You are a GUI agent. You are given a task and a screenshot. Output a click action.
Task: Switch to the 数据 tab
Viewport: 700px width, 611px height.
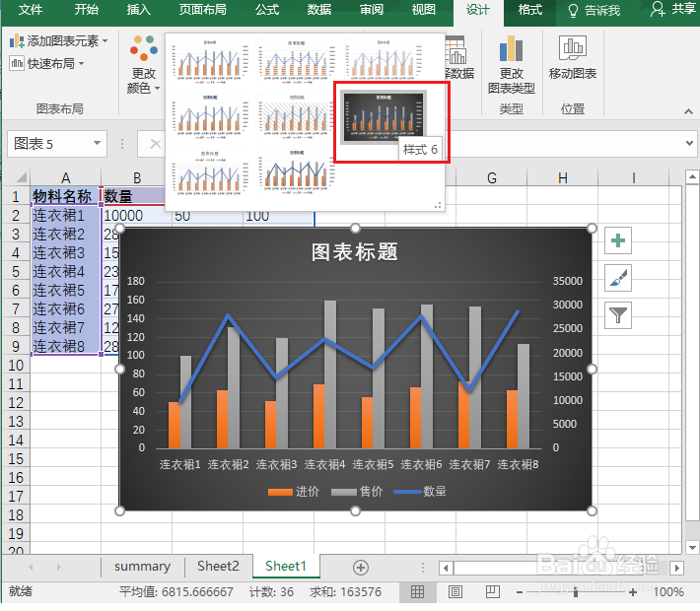coord(319,10)
